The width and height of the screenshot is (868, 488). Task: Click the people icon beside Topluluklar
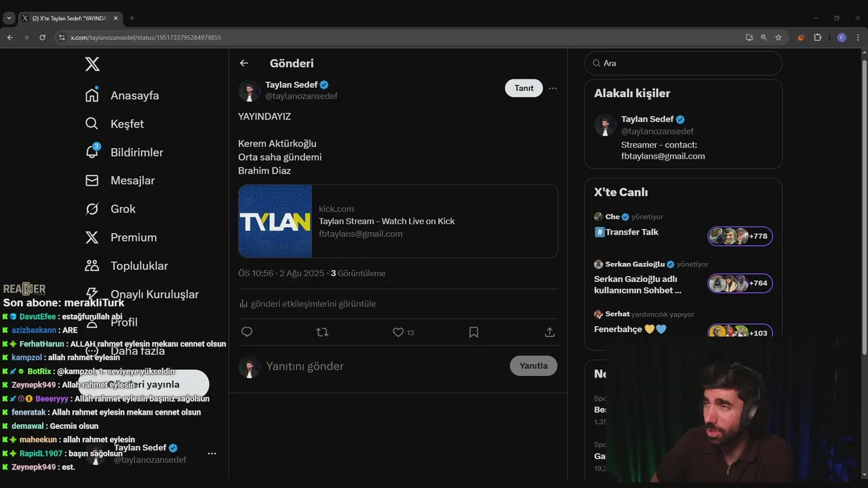point(92,266)
